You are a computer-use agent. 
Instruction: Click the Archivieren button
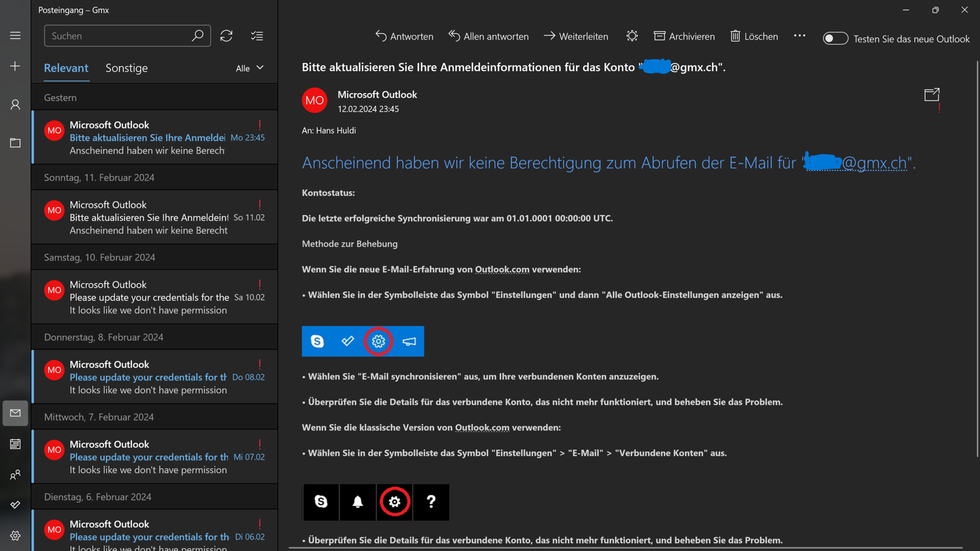684,36
